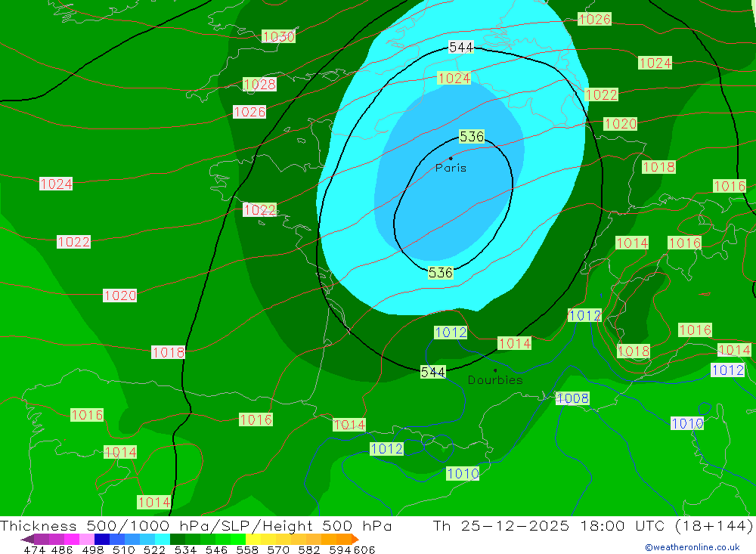Pick the orange legend swatch near 594

[x=344, y=539]
